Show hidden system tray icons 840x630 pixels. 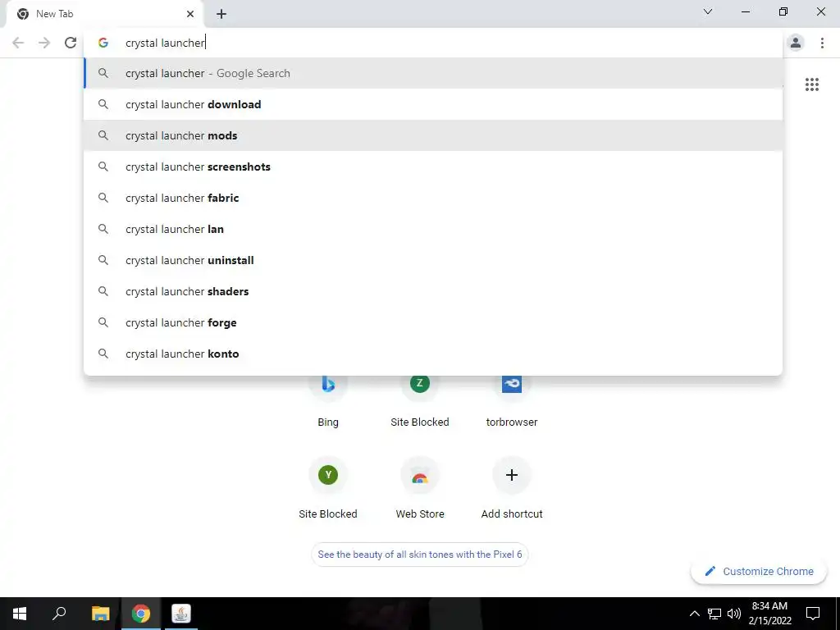(x=694, y=614)
